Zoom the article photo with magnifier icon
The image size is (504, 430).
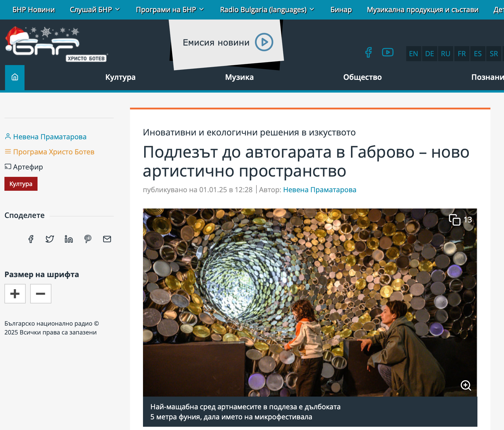(466, 385)
